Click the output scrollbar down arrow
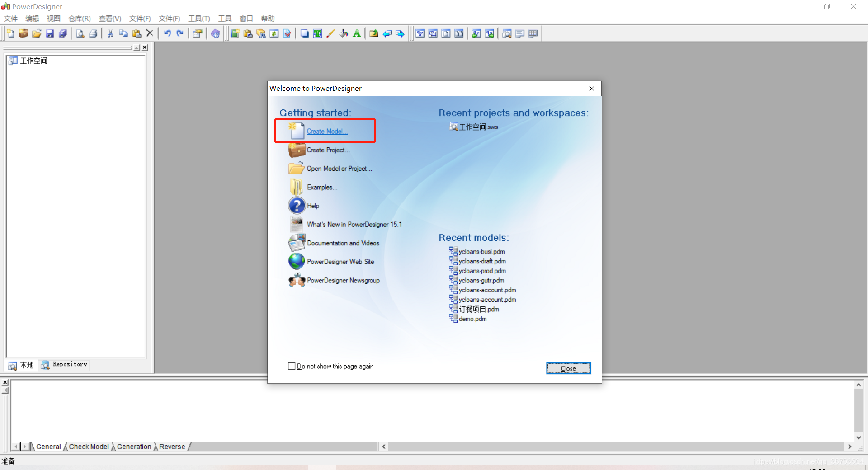Image resolution: width=868 pixels, height=470 pixels. pos(859,437)
